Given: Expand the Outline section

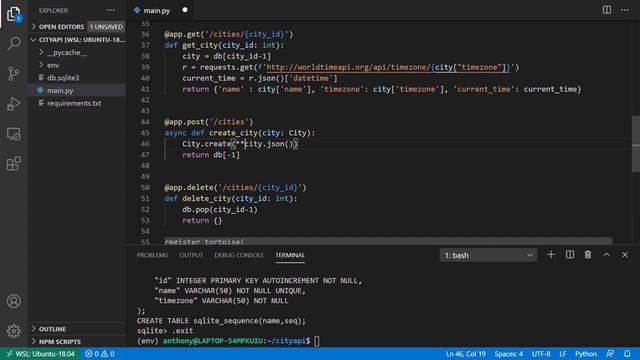Looking at the screenshot, I should (77, 329).
